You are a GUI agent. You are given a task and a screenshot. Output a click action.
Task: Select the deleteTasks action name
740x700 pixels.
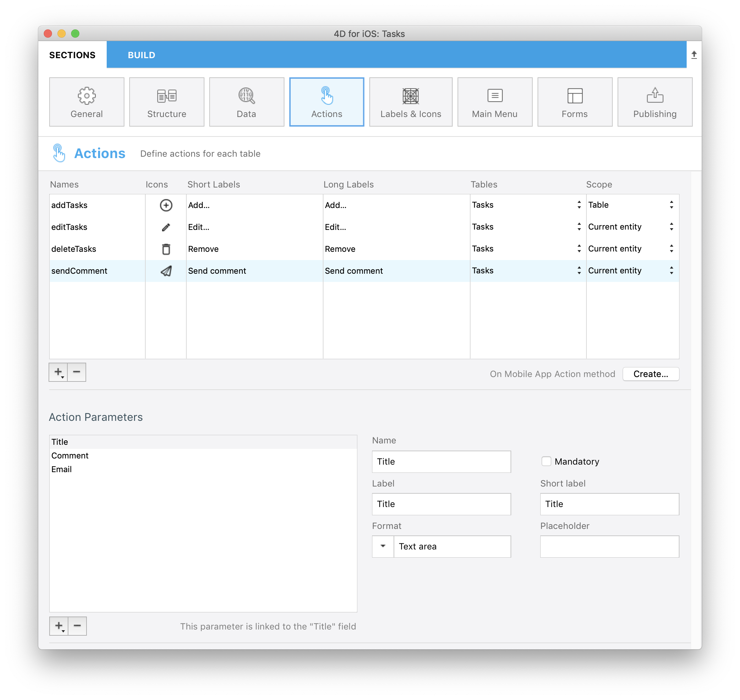click(x=97, y=249)
